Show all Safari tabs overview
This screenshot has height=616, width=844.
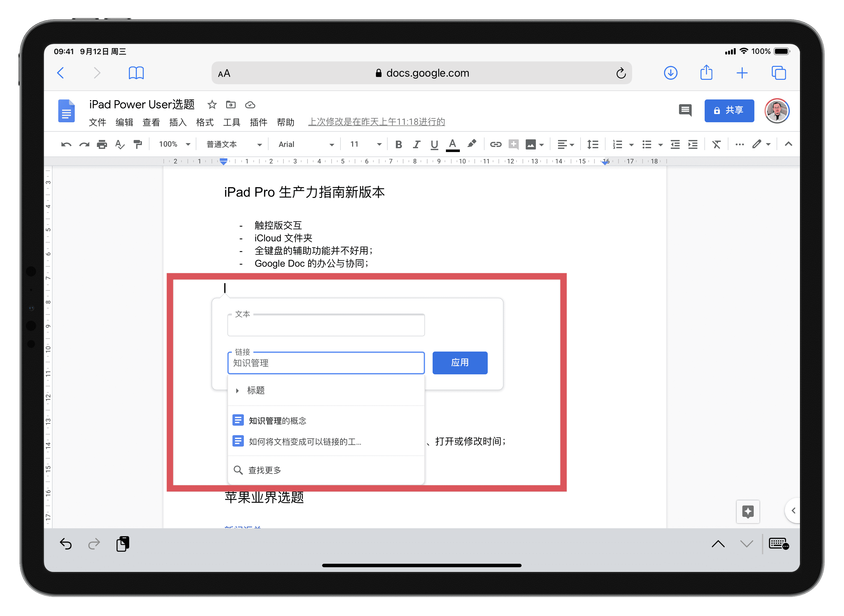(778, 73)
